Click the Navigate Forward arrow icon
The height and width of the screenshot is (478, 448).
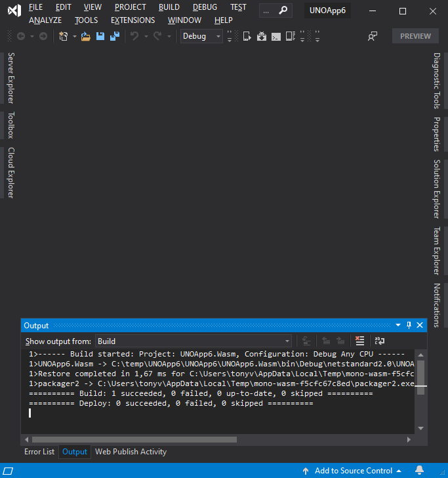(x=43, y=37)
